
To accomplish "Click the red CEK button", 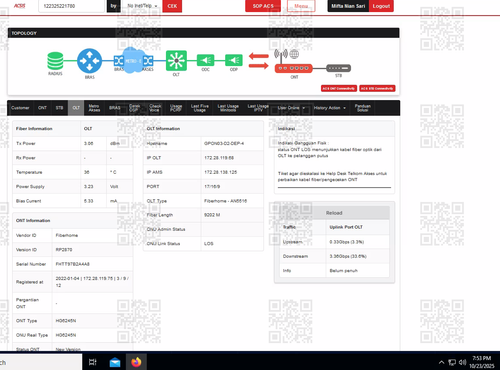I will click(172, 6).
